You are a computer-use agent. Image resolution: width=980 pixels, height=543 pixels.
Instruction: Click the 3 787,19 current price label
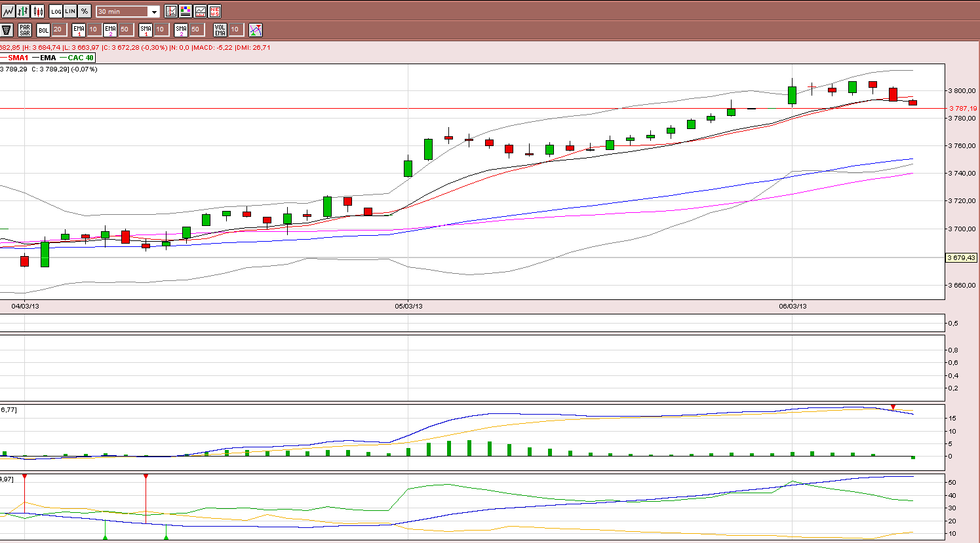click(962, 108)
